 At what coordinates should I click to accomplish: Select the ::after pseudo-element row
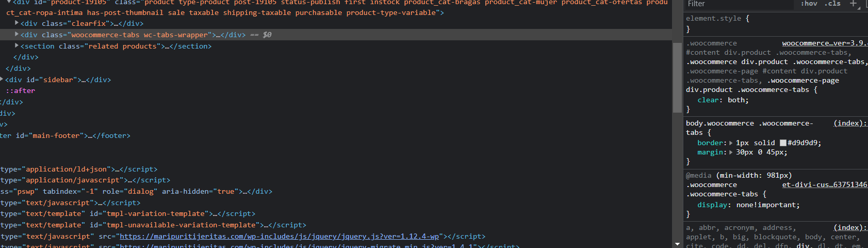[21, 91]
